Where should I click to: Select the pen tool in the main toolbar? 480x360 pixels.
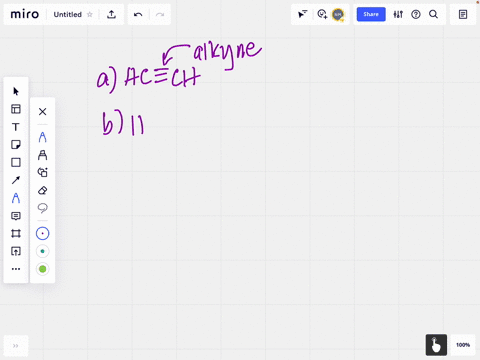coord(16,198)
